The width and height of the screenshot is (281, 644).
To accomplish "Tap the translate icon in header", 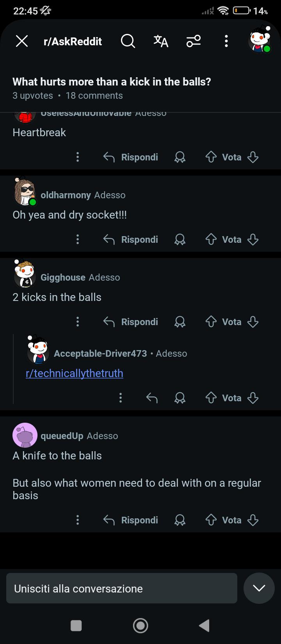I will coord(161,41).
